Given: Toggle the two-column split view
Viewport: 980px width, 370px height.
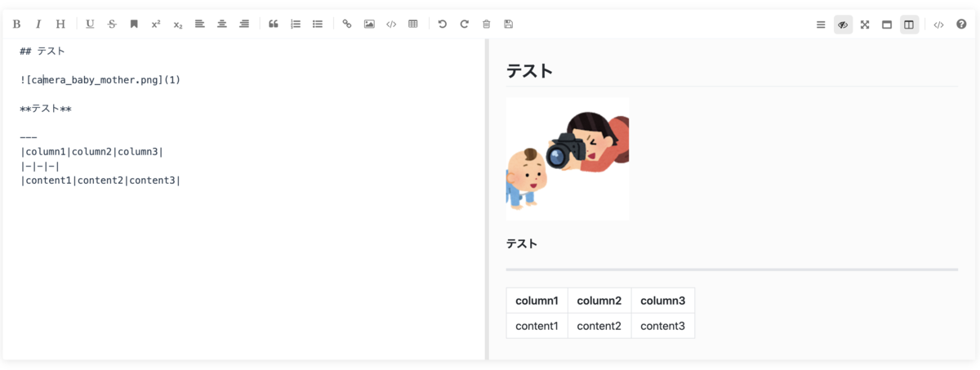Looking at the screenshot, I should (909, 25).
